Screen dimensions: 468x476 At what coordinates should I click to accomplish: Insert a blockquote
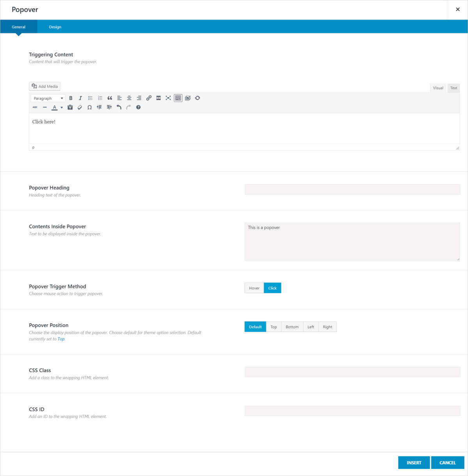pos(110,98)
